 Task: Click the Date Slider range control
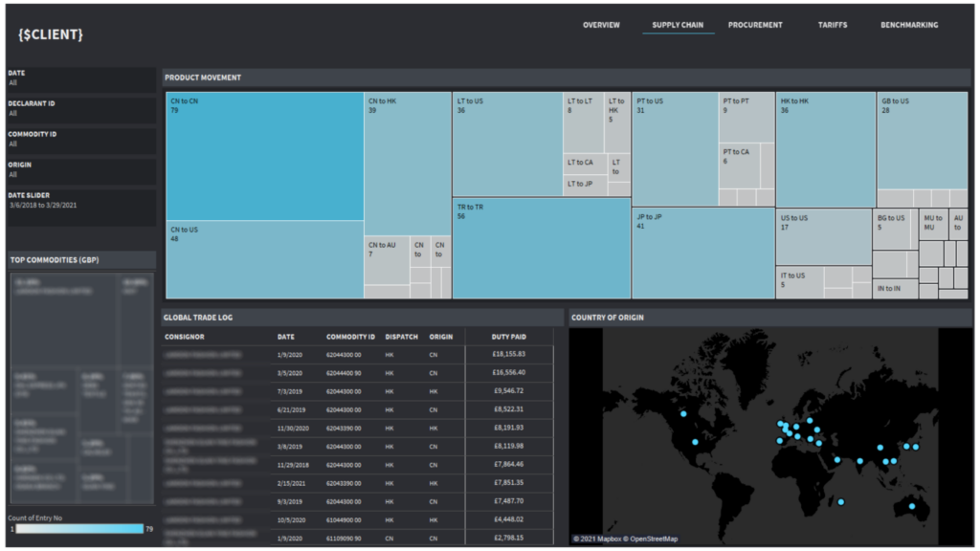point(81,206)
